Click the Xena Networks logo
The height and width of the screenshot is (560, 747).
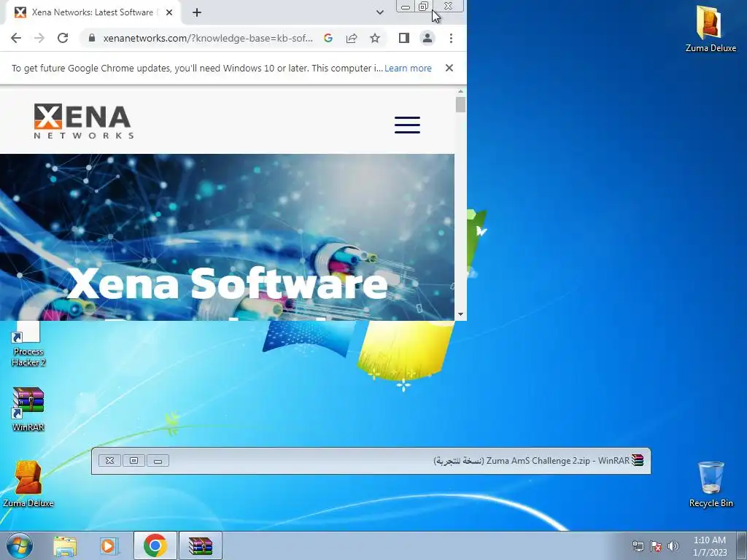point(84,122)
